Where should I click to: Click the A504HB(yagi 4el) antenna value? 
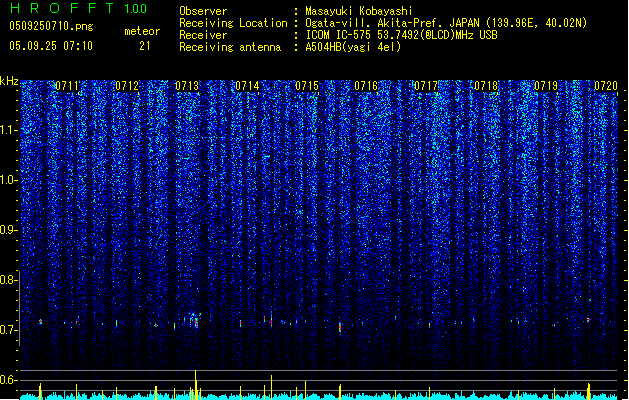click(x=353, y=47)
